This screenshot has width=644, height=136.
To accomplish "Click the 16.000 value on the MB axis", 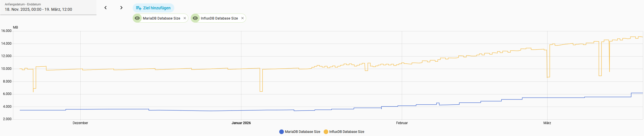I will [6, 31].
